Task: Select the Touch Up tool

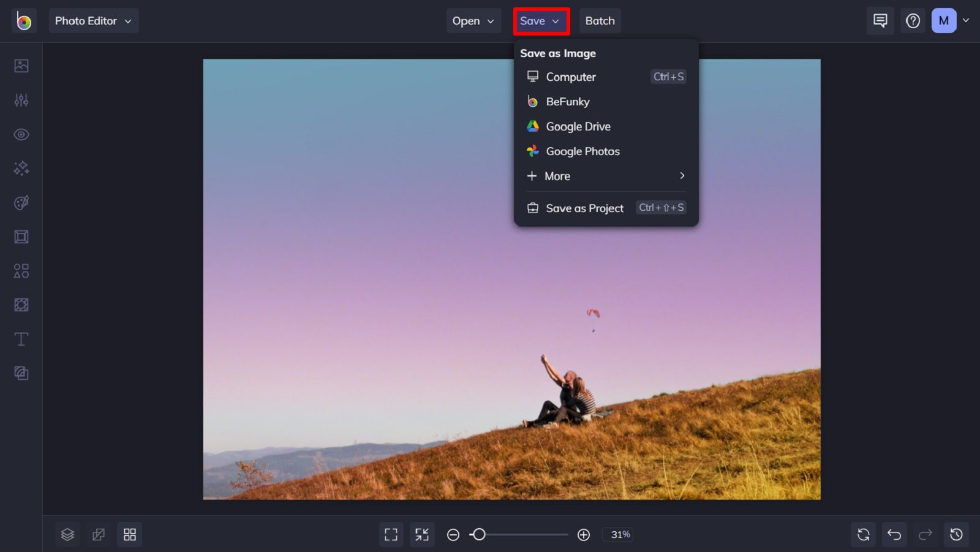Action: (21, 134)
